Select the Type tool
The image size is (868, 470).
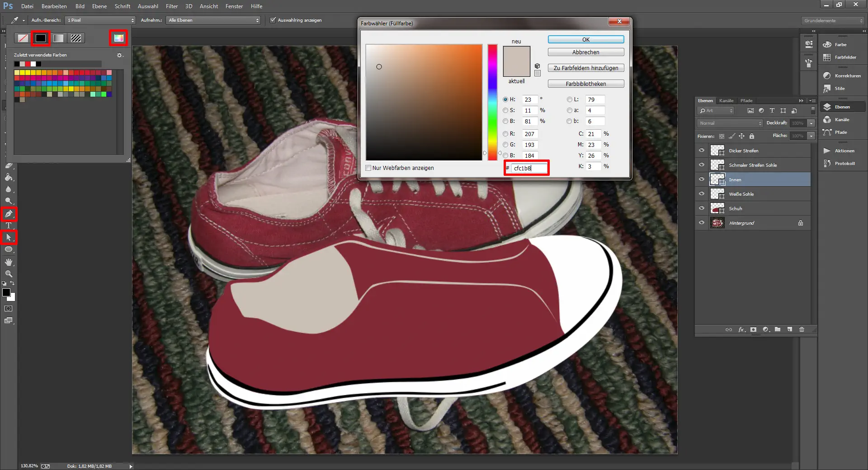coord(9,226)
